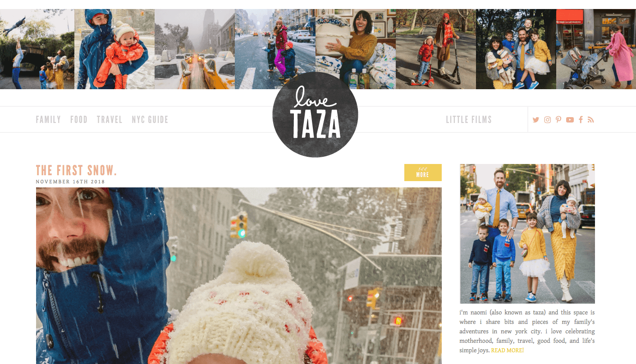Select the Travel menu item
The width and height of the screenshot is (636, 364).
pos(110,120)
